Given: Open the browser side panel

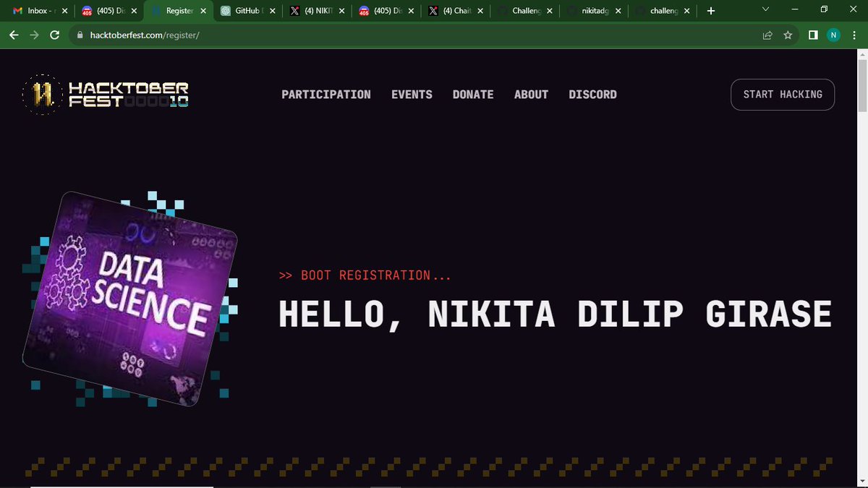Looking at the screenshot, I should pos(813,35).
